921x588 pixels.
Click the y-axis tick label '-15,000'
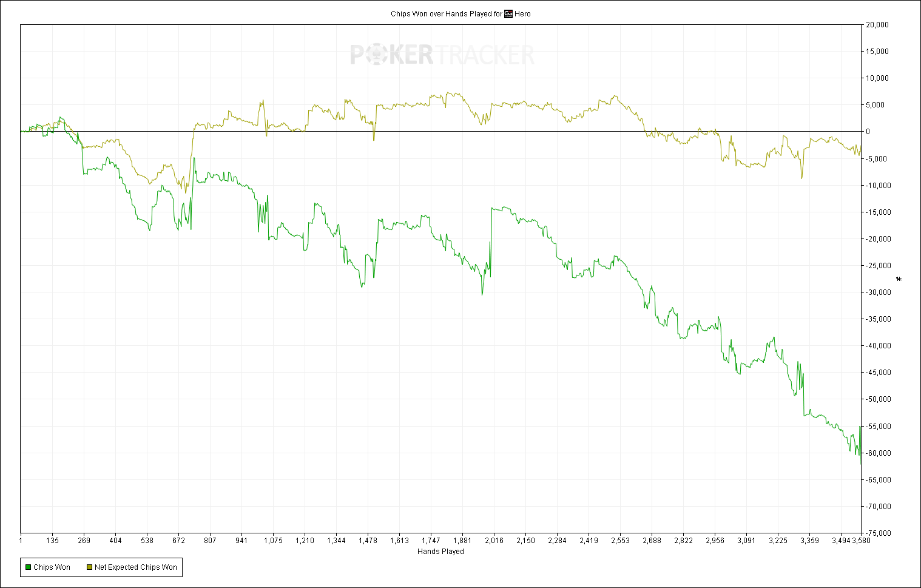pos(879,212)
